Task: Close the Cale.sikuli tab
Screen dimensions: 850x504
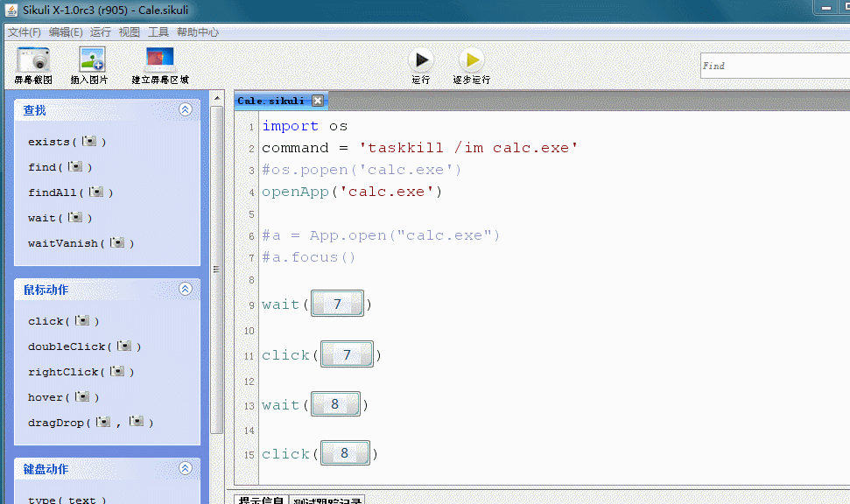Action: (318, 101)
